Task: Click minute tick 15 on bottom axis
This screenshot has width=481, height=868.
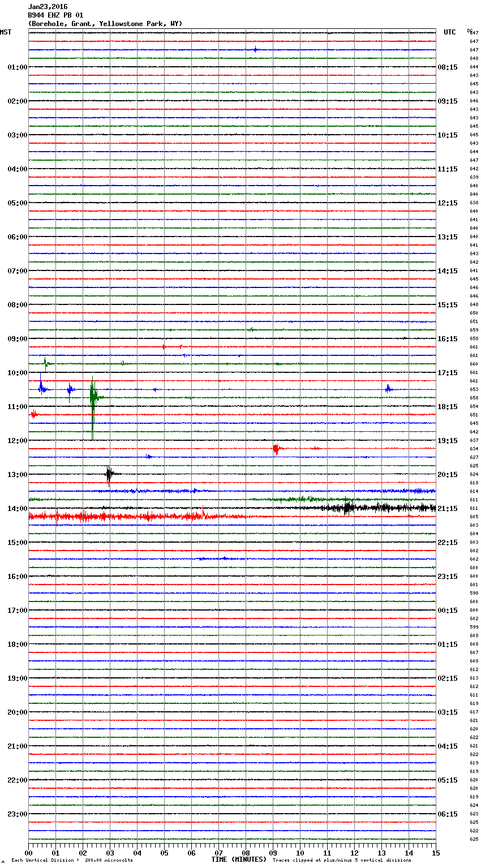Action: [x=436, y=853]
